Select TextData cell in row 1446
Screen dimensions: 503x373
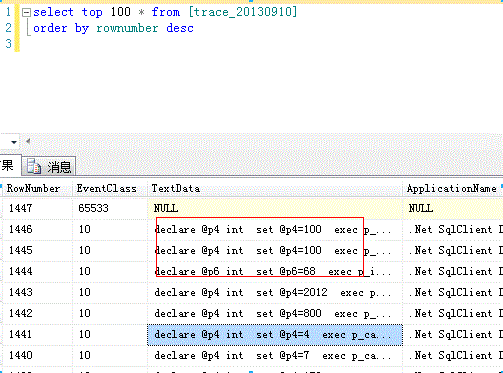(275, 230)
